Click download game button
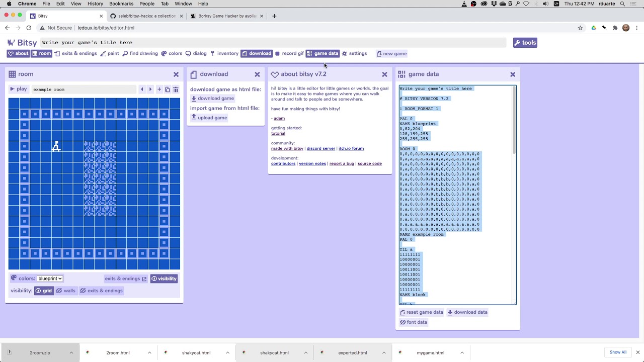This screenshot has width=644, height=362. coord(212,99)
